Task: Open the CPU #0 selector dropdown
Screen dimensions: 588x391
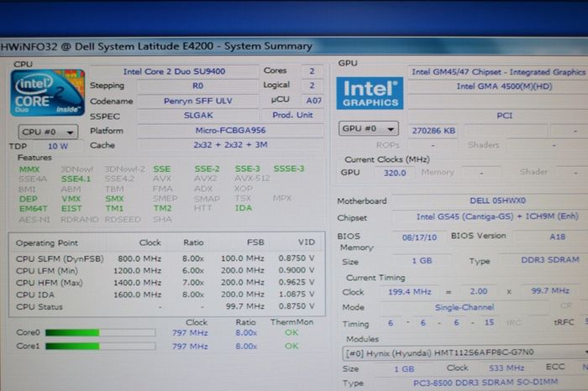Action: tap(48, 132)
